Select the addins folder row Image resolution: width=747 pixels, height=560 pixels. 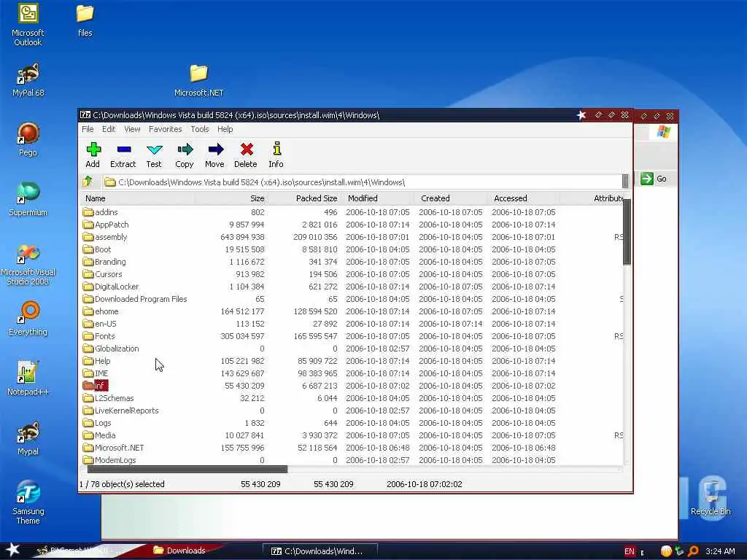(x=352, y=212)
